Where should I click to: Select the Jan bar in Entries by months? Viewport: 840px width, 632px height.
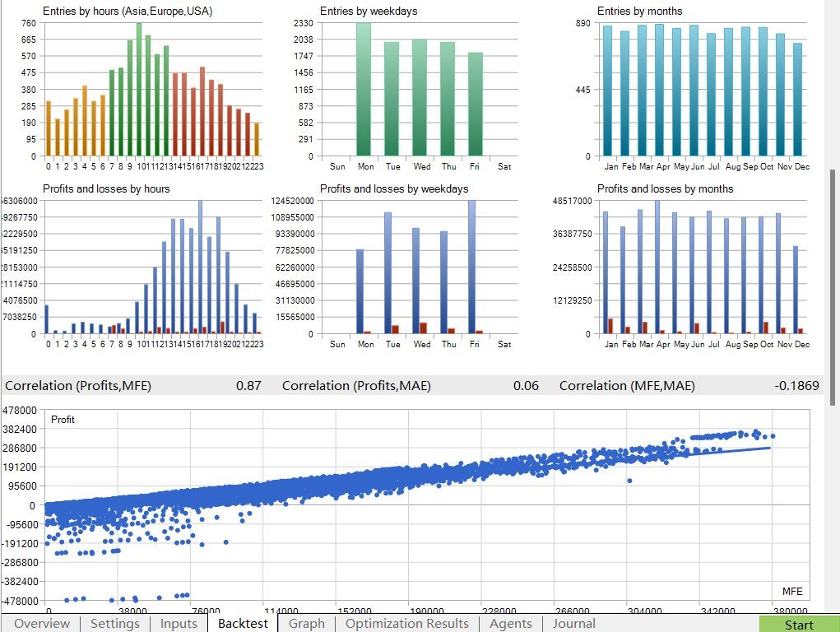(x=607, y=91)
